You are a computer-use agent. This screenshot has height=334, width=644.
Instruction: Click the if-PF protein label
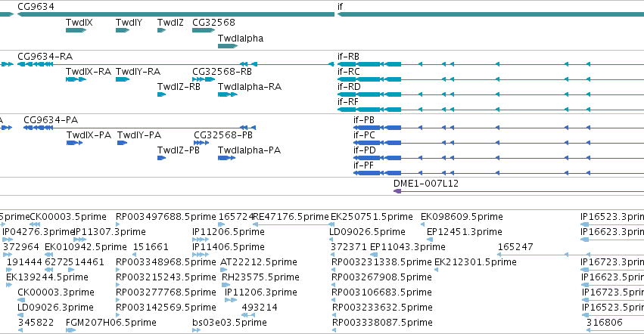point(363,165)
